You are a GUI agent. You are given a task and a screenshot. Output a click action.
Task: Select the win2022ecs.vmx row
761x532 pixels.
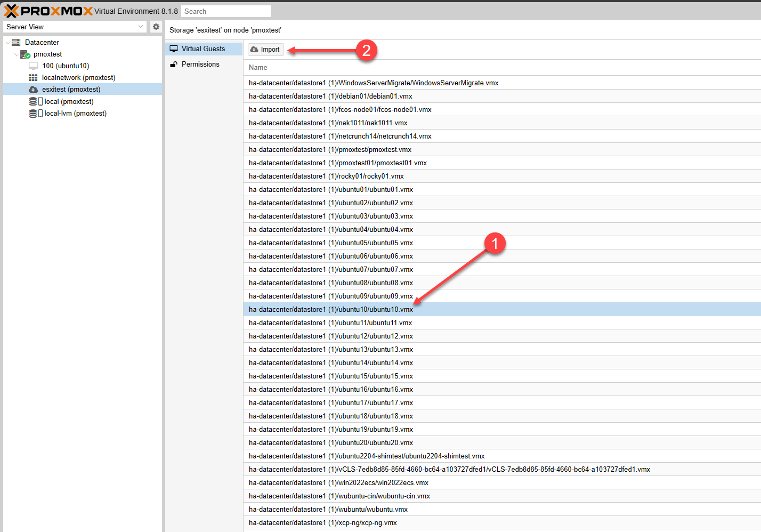502,482
